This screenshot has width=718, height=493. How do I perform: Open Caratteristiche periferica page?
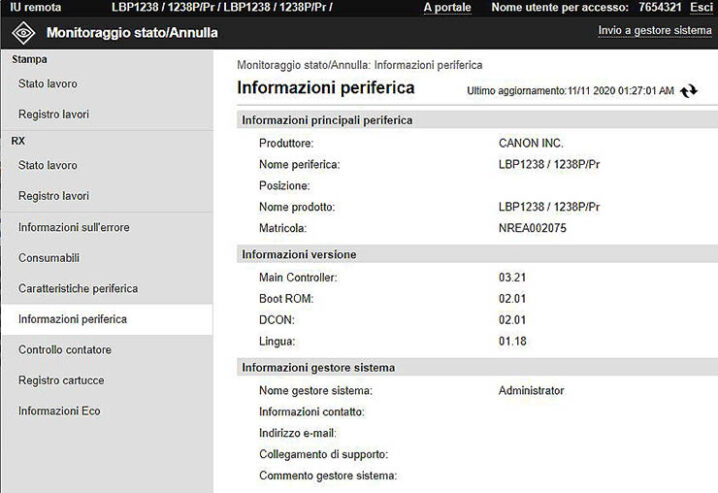78,288
